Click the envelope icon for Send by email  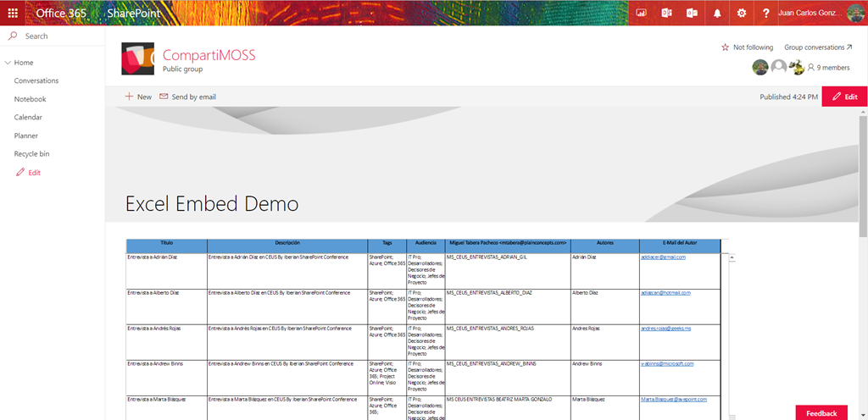pyautogui.click(x=164, y=97)
